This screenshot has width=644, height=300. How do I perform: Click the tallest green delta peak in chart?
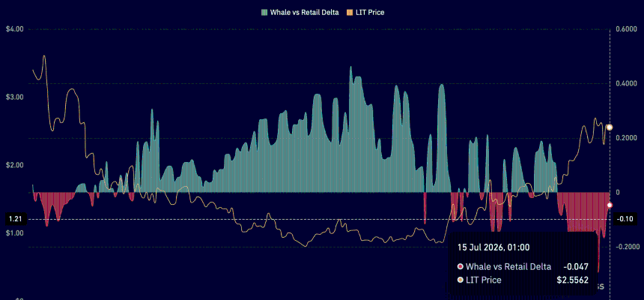pos(350,67)
